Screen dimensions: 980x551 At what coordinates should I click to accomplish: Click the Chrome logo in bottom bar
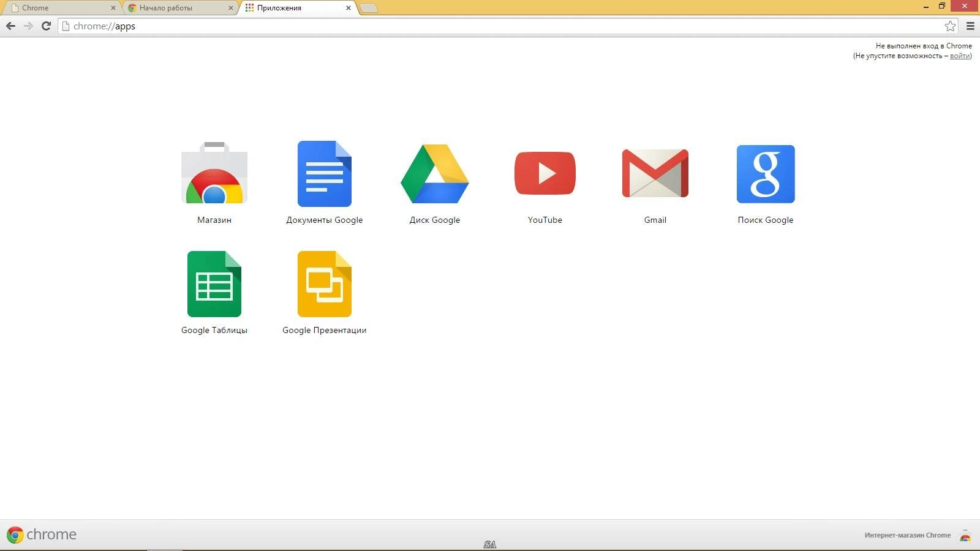point(41,534)
